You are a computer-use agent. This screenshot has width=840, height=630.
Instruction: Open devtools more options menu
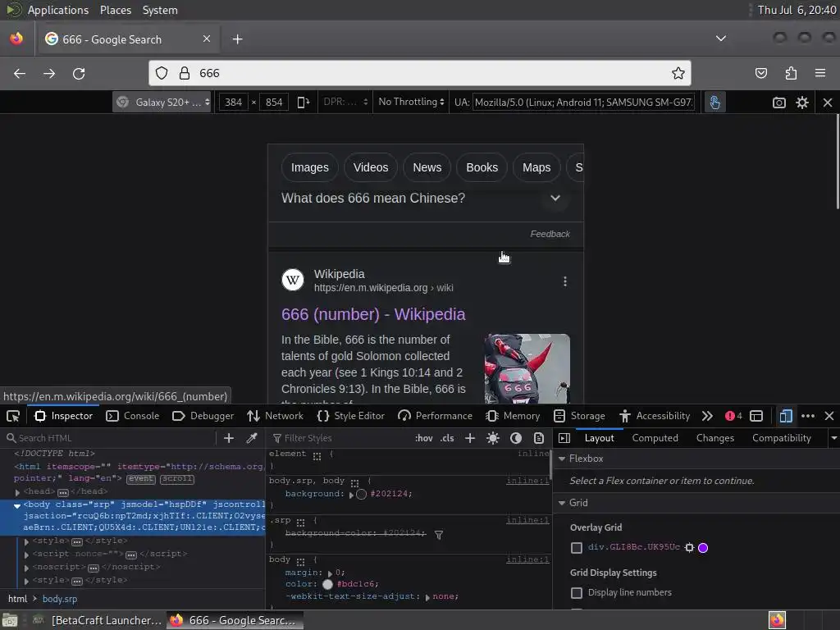tap(808, 416)
